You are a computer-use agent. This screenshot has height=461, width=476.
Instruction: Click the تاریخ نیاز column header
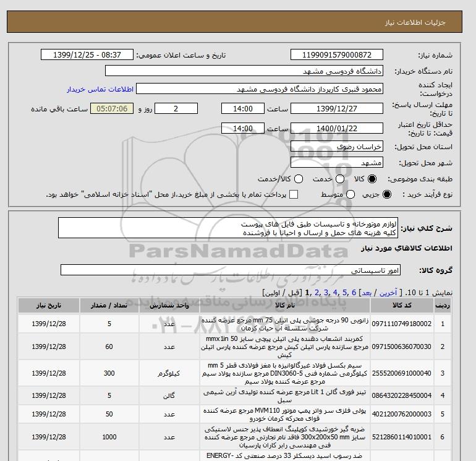coord(49,306)
